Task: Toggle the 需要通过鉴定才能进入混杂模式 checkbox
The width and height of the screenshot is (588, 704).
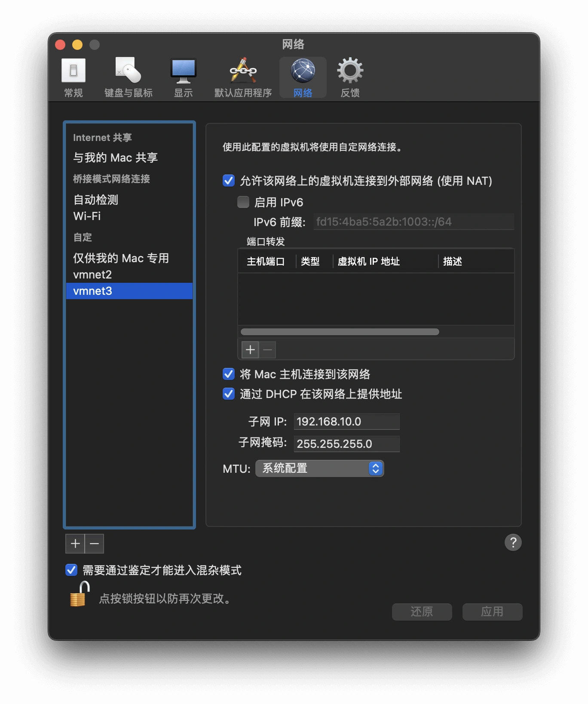Action: click(x=71, y=570)
